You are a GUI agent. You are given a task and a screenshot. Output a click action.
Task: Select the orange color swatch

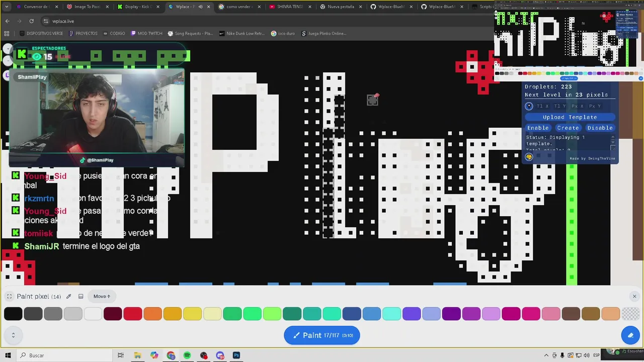tap(152, 314)
